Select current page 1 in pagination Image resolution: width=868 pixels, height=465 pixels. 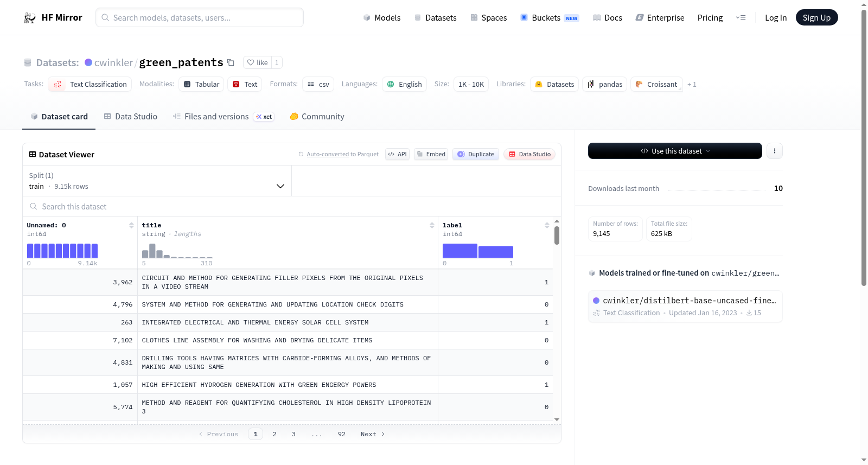click(x=256, y=434)
